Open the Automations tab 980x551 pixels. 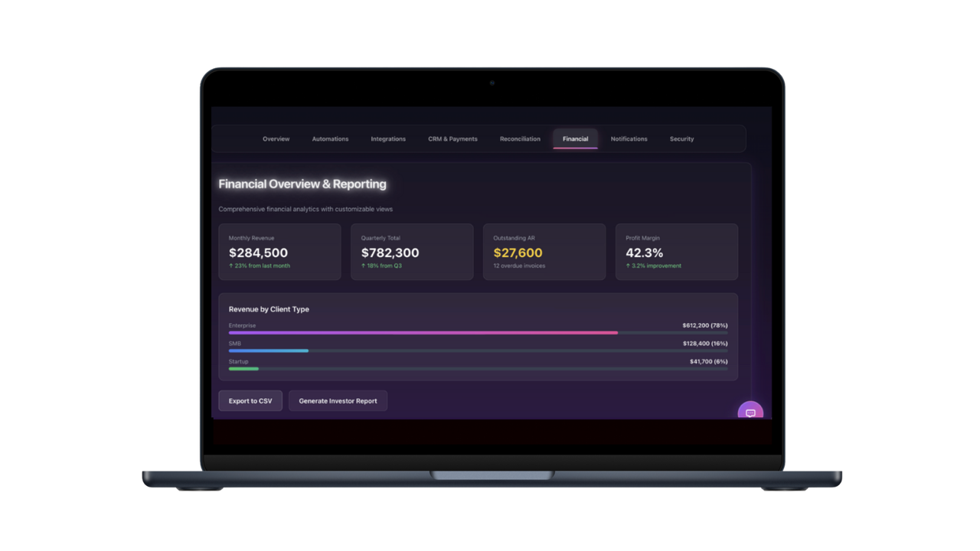click(x=330, y=139)
